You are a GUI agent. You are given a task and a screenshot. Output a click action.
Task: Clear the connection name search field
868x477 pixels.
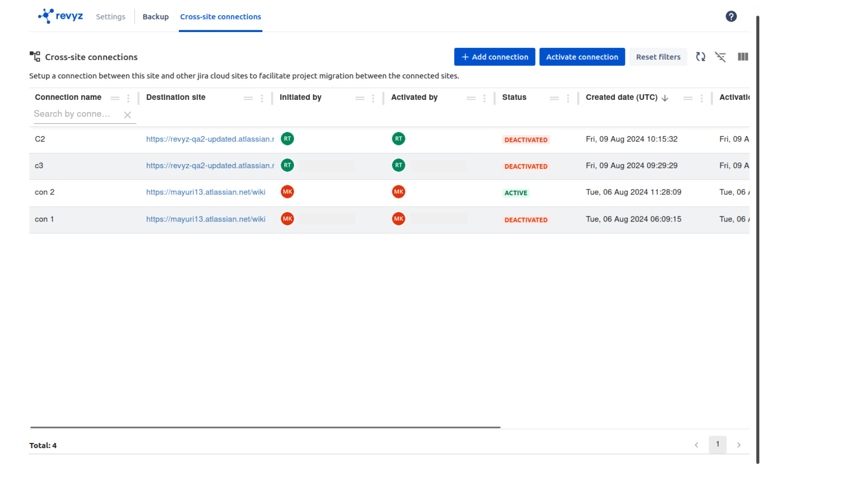pos(128,115)
